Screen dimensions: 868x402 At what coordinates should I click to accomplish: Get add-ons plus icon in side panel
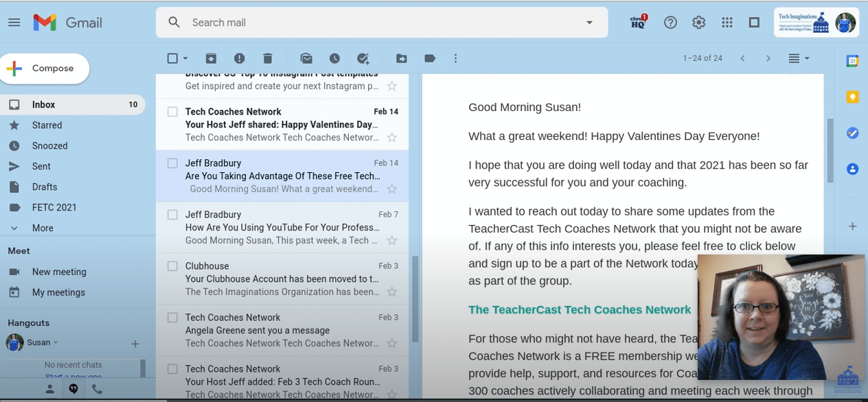coord(852,226)
